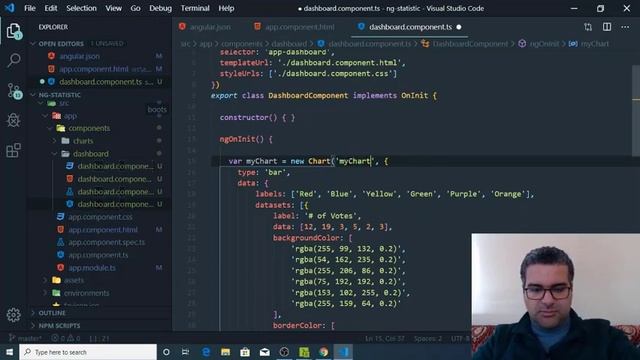The width and height of the screenshot is (640, 360).
Task: Click Spaces: 2 indentation in status bar
Action: (x=427, y=338)
